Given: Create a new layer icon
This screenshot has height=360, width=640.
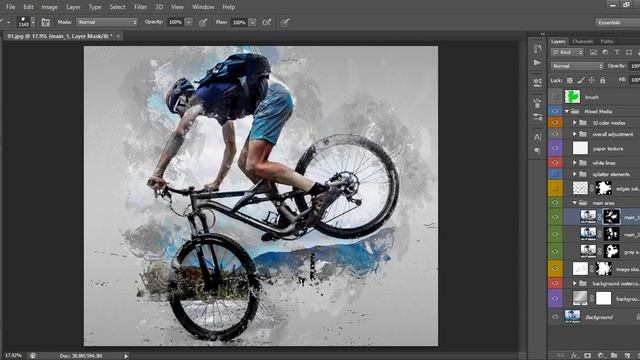Looking at the screenshot, I should tap(627, 356).
